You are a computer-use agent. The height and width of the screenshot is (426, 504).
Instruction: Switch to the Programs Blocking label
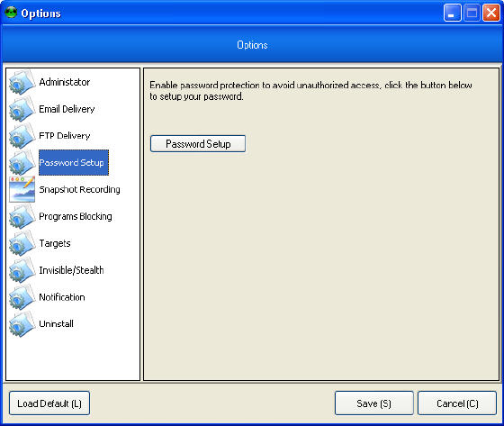(x=76, y=216)
